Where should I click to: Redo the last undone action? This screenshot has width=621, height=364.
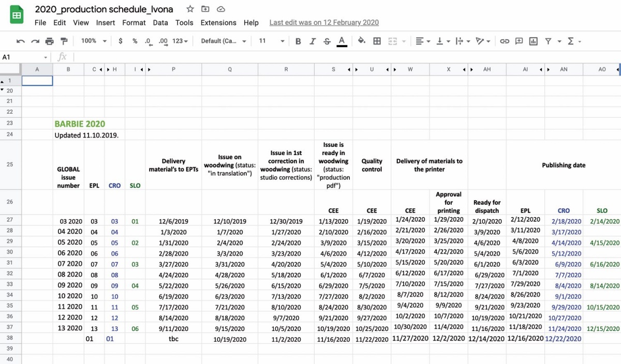[35, 41]
